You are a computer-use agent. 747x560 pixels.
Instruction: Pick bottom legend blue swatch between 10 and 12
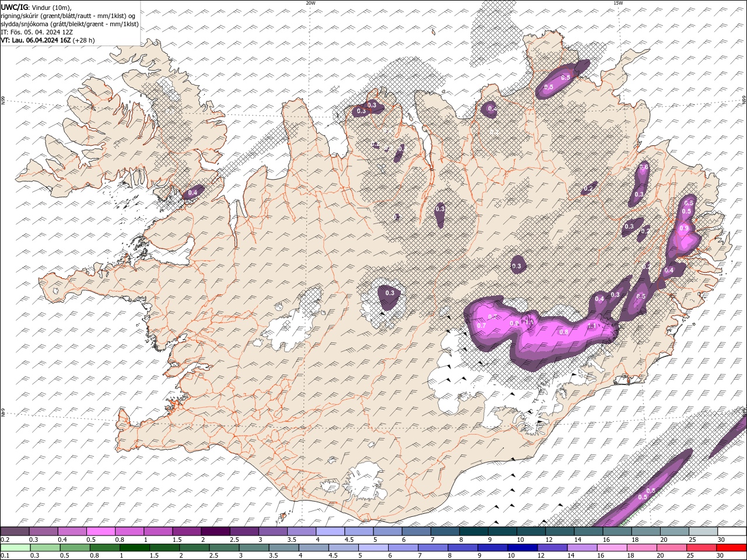[522, 548]
